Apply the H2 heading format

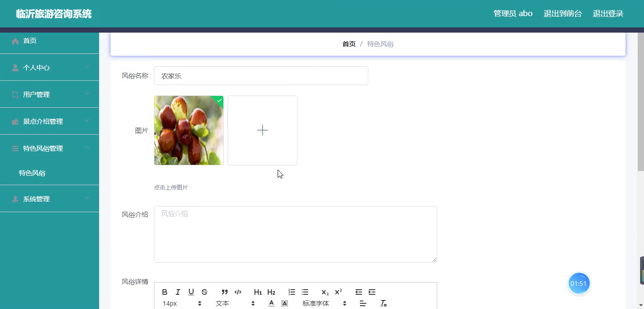point(271,292)
